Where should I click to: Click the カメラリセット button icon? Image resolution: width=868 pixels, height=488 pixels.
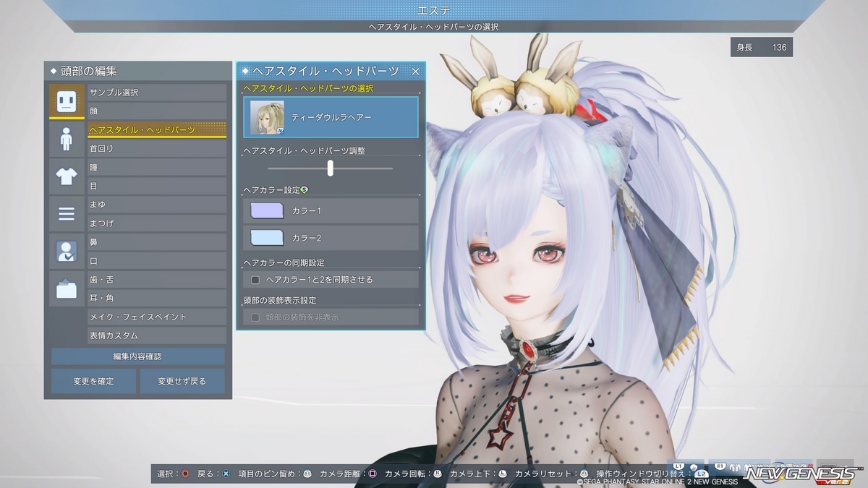584,474
